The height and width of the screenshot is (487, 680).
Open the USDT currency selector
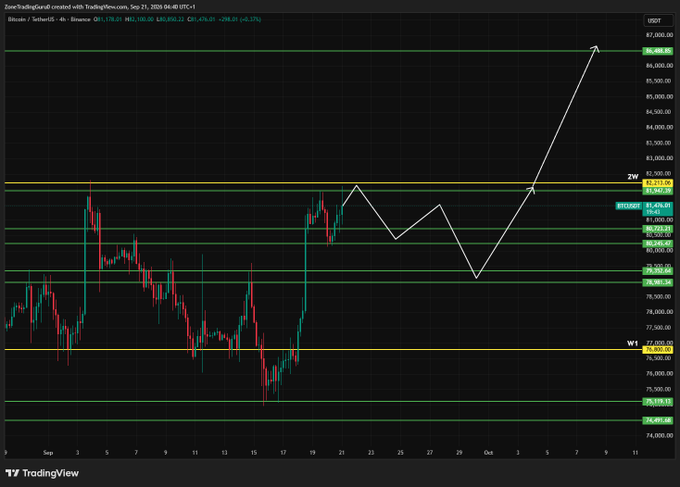[x=658, y=20]
